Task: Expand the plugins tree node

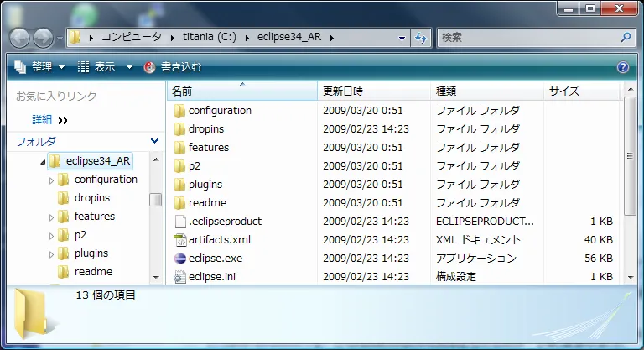Action: 51,254
